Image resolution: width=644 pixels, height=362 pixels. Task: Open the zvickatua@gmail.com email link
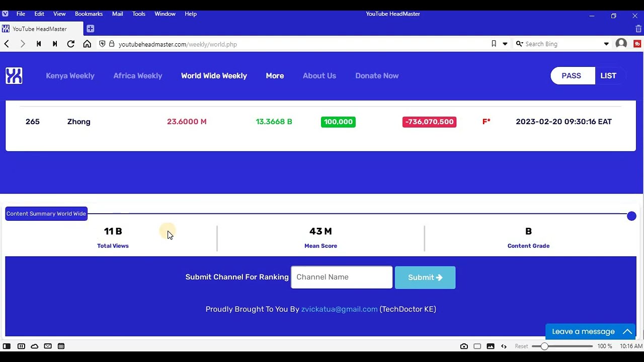tap(339, 309)
